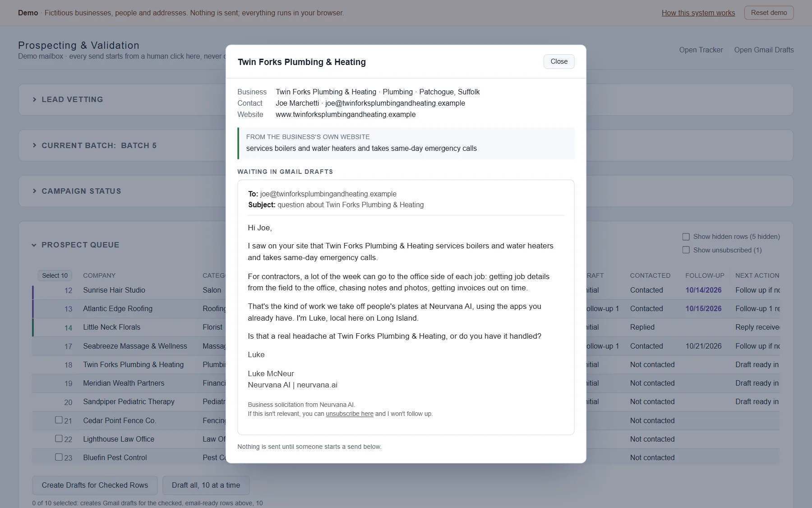This screenshot has width=812, height=508.
Task: Click follow-up date 10/14/2026
Action: pos(703,290)
